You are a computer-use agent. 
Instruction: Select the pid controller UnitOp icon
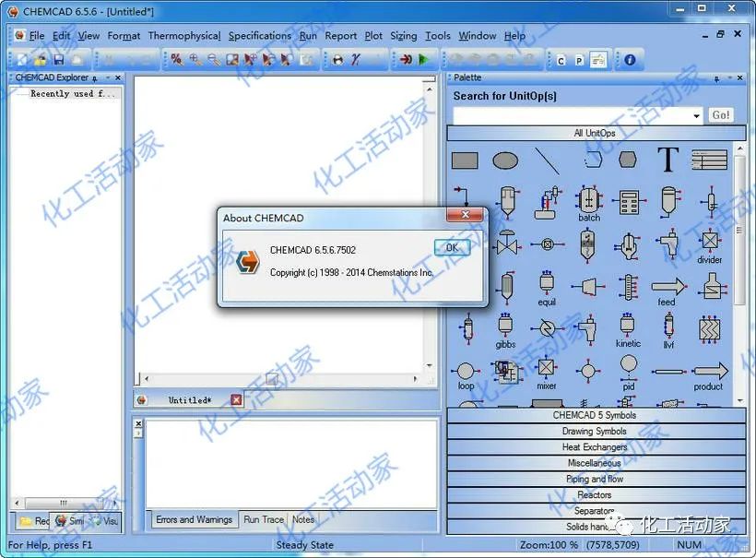pos(628,373)
